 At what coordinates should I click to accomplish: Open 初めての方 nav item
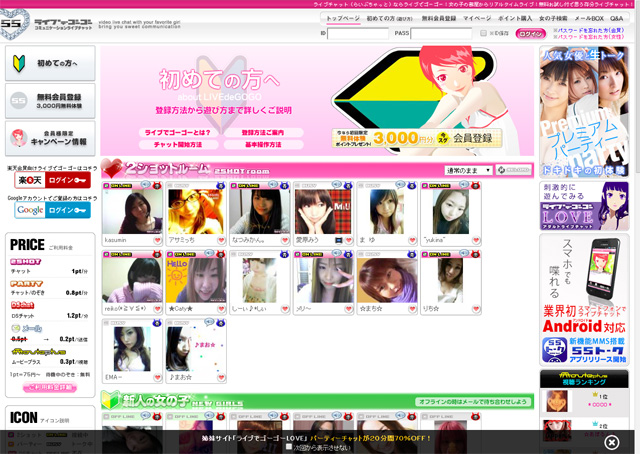(x=389, y=18)
